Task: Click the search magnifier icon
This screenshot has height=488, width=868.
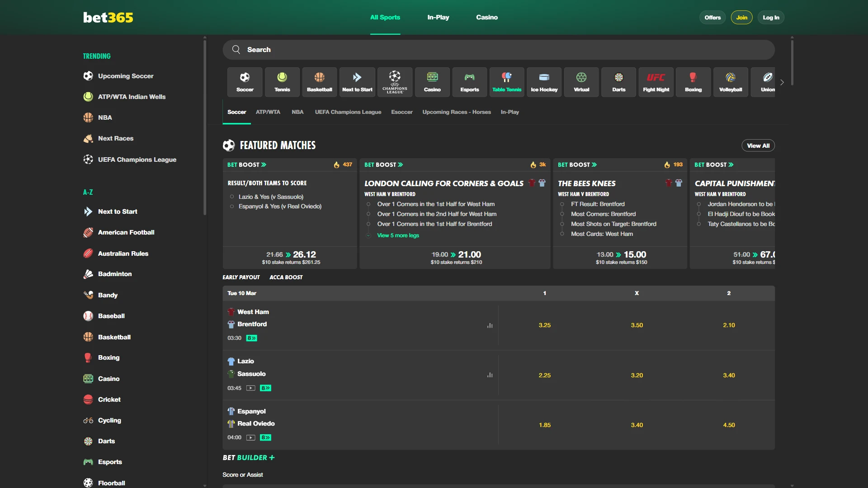Action: [x=236, y=50]
